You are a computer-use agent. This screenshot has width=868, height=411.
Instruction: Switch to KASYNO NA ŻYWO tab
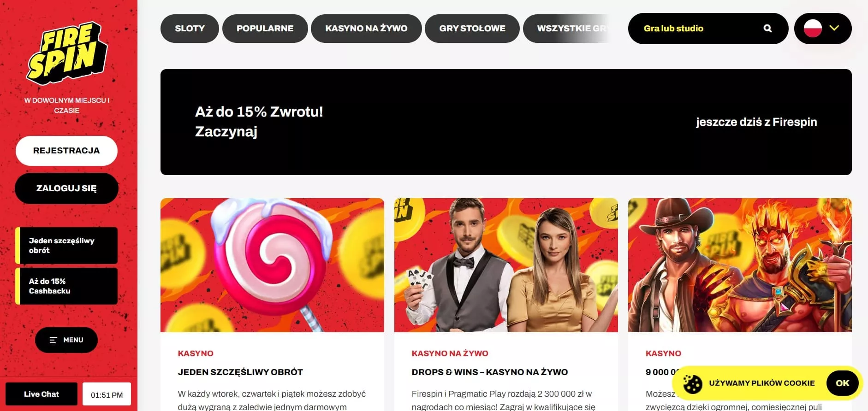(x=366, y=29)
